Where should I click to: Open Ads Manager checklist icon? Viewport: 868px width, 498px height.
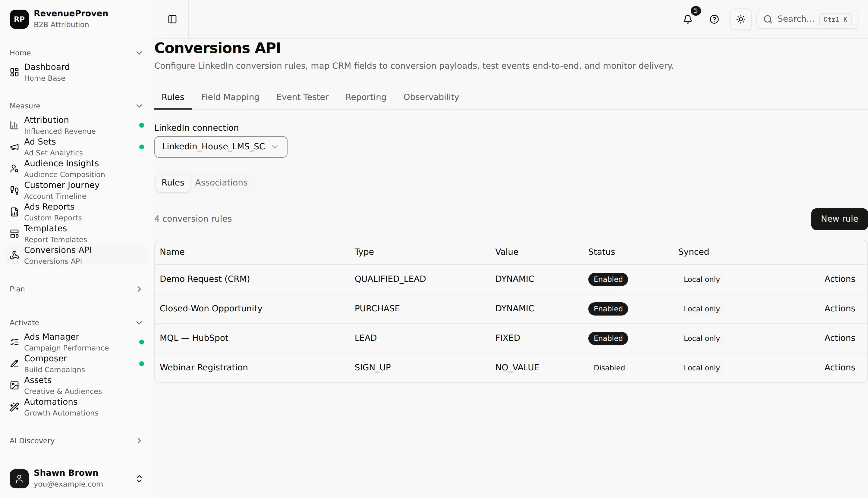[x=14, y=342]
